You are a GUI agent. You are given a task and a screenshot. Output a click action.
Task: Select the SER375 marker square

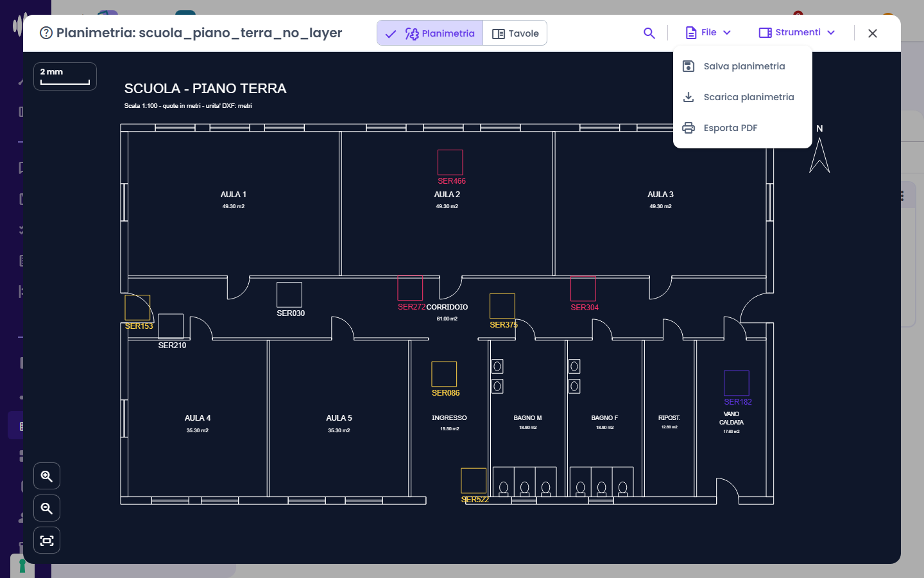click(x=502, y=306)
